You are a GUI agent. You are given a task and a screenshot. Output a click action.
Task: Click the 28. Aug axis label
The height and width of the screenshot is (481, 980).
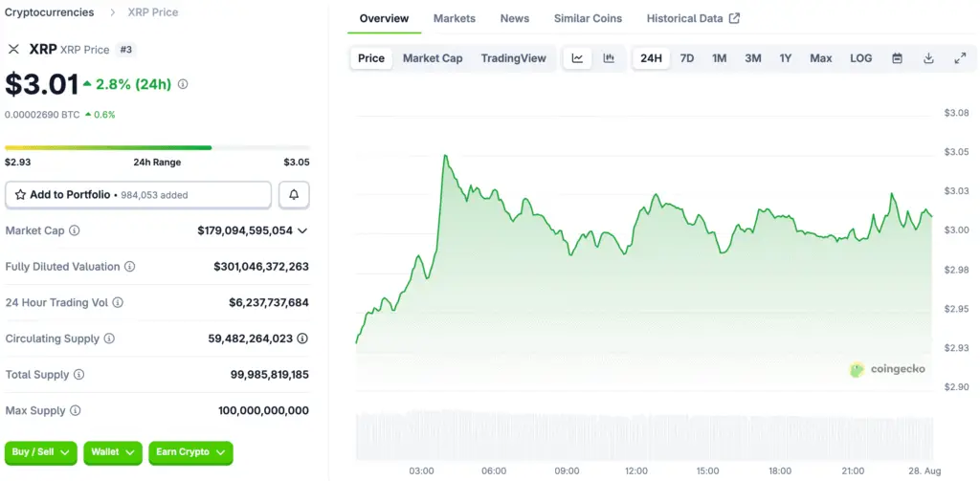pyautogui.click(x=926, y=471)
